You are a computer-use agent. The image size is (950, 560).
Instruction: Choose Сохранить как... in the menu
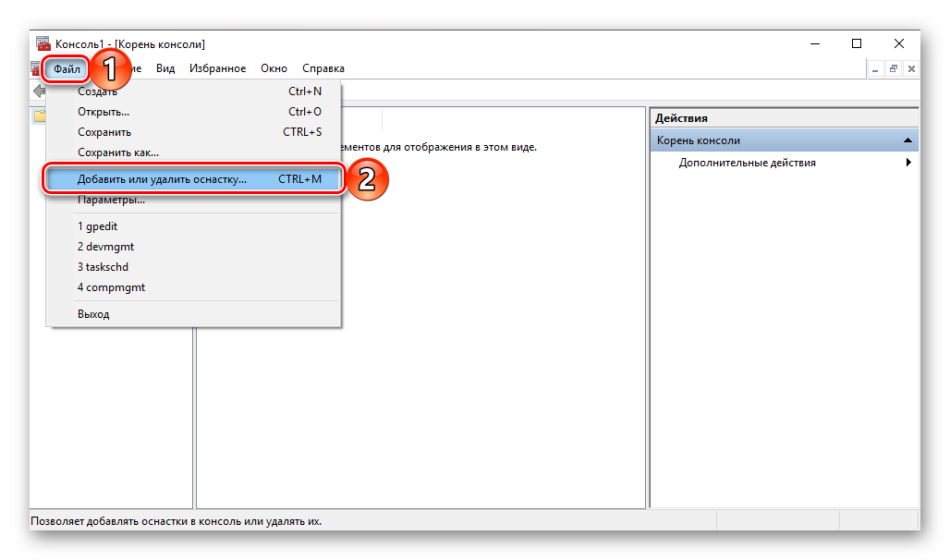tap(118, 152)
